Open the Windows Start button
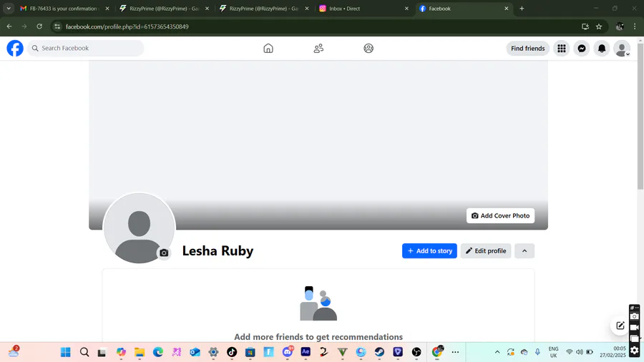Image resolution: width=644 pixels, height=362 pixels. click(x=65, y=352)
